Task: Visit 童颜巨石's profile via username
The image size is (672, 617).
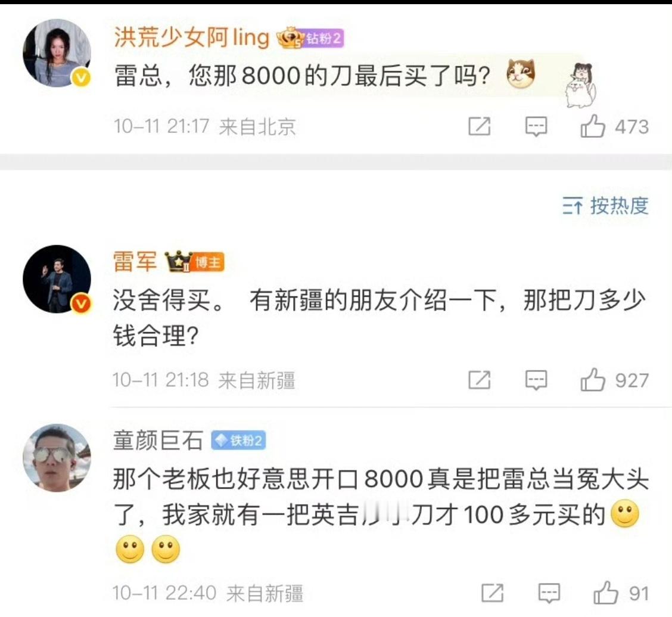Action: click(158, 441)
